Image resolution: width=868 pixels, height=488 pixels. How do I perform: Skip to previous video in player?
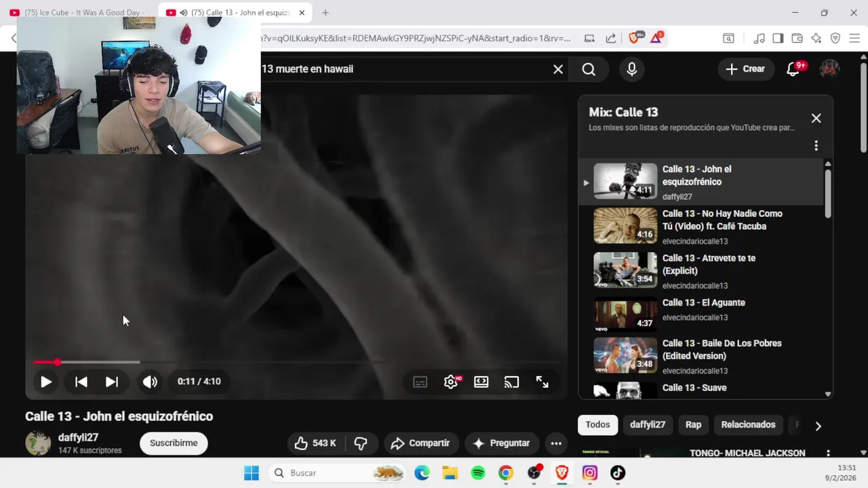pos(81,382)
